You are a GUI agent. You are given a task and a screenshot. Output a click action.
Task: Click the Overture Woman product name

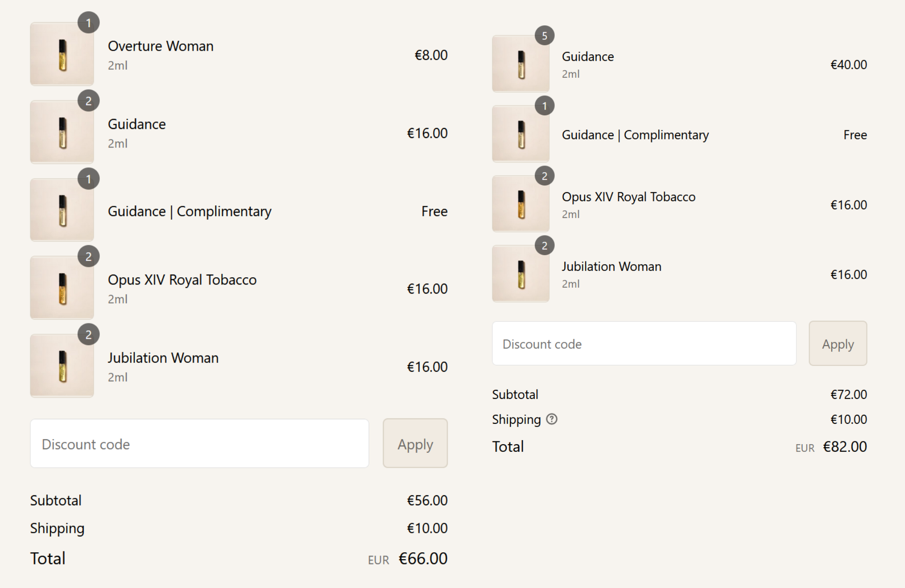coord(161,46)
